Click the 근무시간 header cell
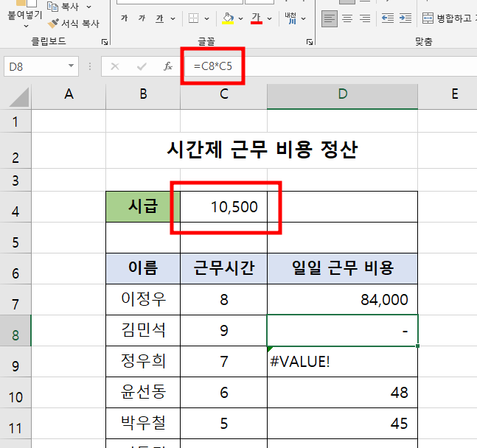The height and width of the screenshot is (448, 477). coord(223,268)
